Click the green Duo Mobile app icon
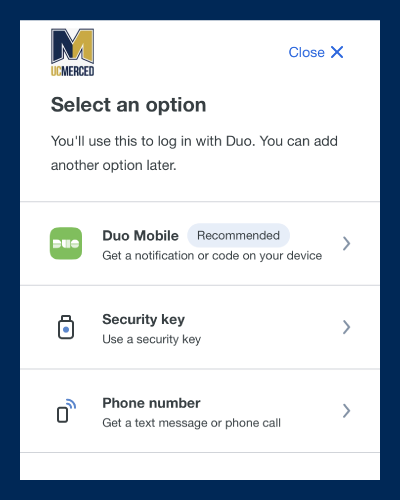400x500 pixels. pos(66,243)
